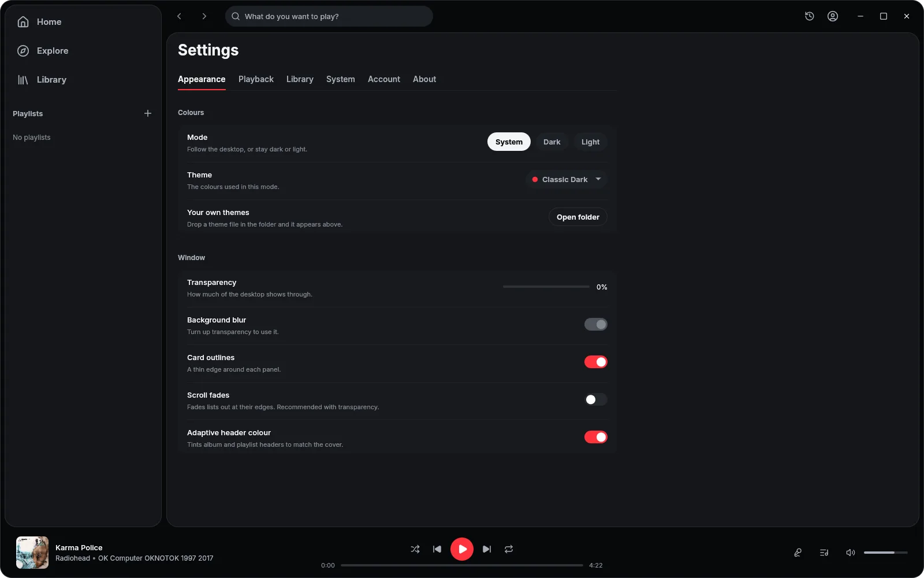Image resolution: width=924 pixels, height=578 pixels.
Task: Switch to the Account tab
Action: coord(384,79)
